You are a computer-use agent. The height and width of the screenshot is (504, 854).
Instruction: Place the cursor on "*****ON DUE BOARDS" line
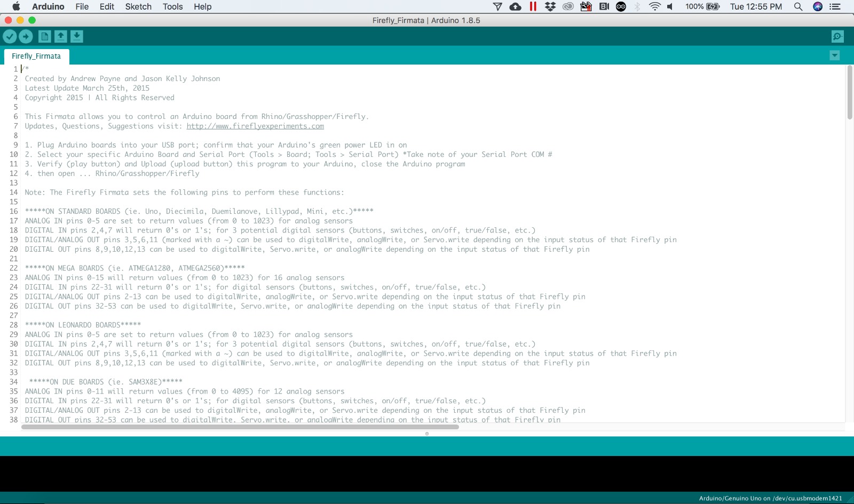(x=106, y=382)
